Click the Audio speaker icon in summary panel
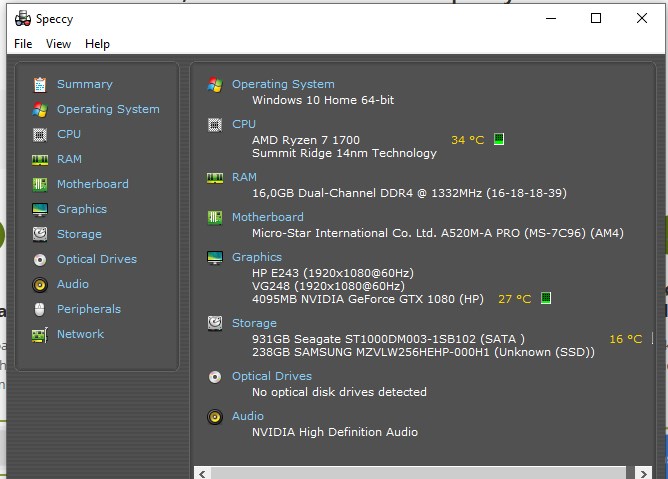This screenshot has height=479, width=668. [x=215, y=417]
